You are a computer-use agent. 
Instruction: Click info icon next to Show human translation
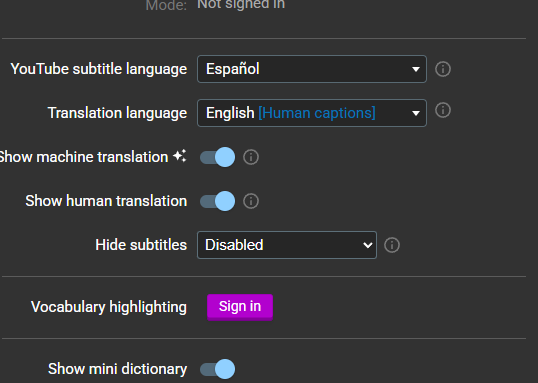click(x=251, y=201)
